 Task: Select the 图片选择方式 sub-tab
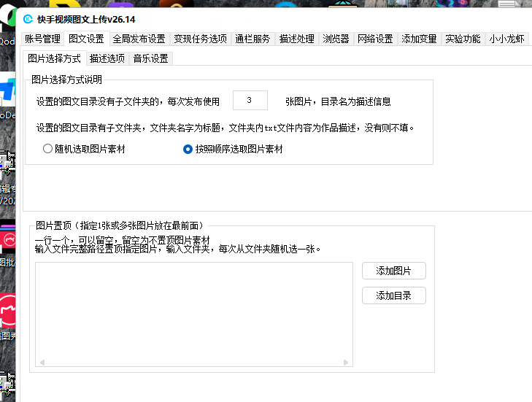54,58
